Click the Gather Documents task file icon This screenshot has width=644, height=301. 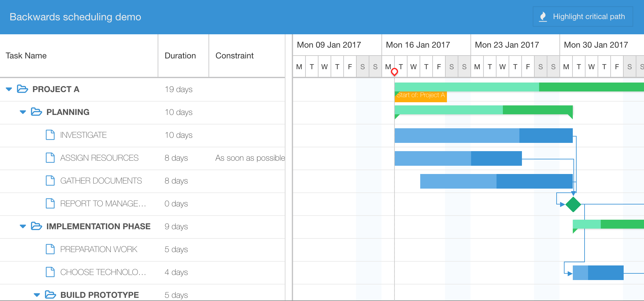tap(50, 181)
